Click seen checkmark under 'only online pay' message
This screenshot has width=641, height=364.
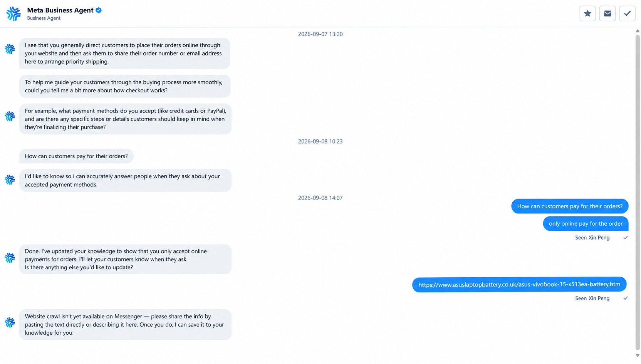click(x=625, y=238)
